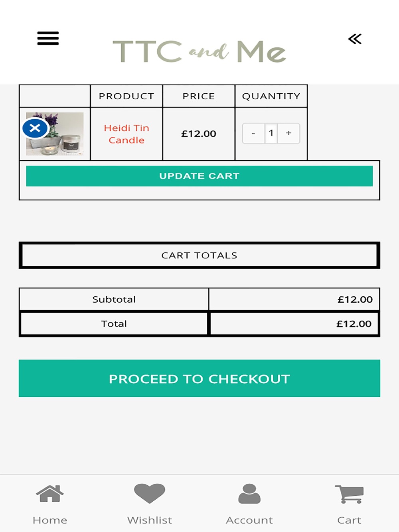The image size is (399, 532).
Task: Open the hamburger menu
Action: (x=48, y=38)
